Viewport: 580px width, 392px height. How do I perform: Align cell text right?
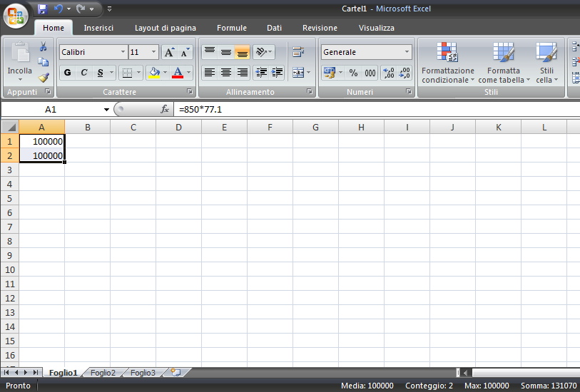pos(243,73)
